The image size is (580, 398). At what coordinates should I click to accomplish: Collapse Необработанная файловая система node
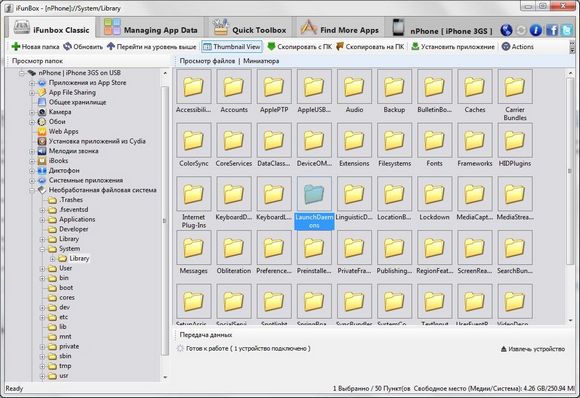pos(32,190)
